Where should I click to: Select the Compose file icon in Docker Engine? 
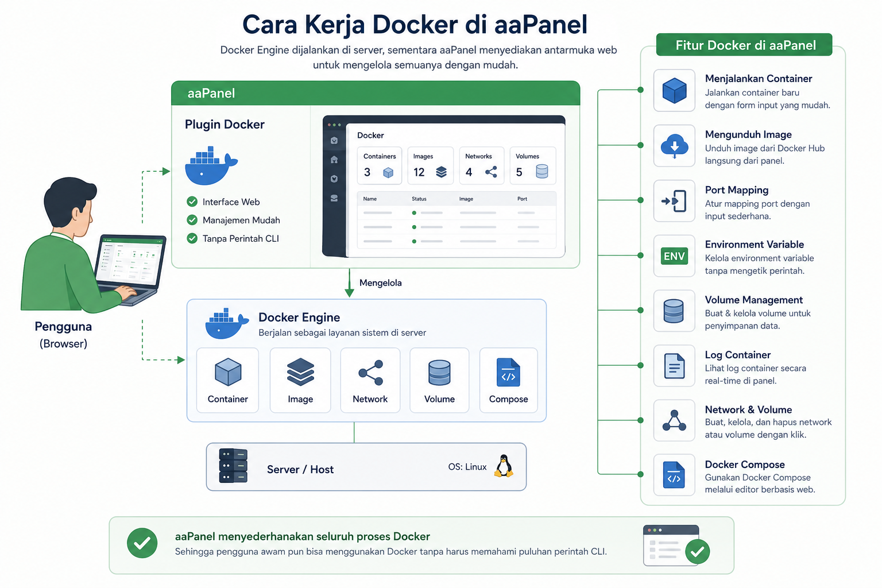(508, 373)
